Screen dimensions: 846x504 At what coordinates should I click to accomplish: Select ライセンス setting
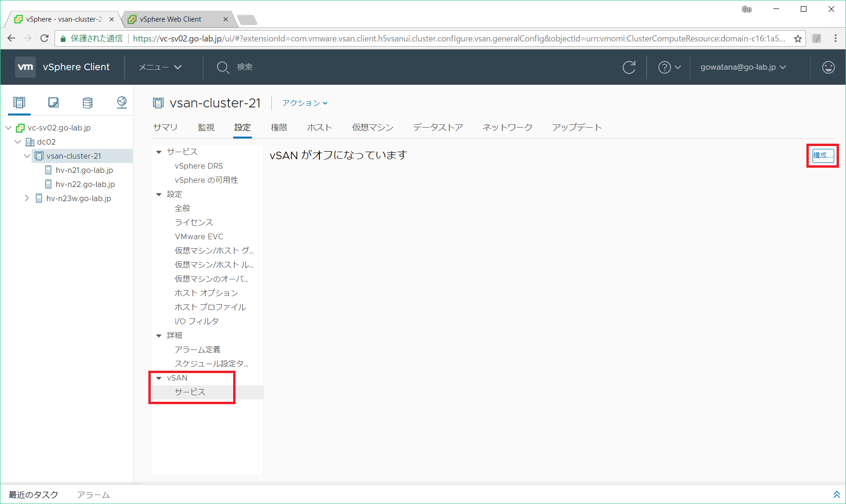(x=194, y=222)
